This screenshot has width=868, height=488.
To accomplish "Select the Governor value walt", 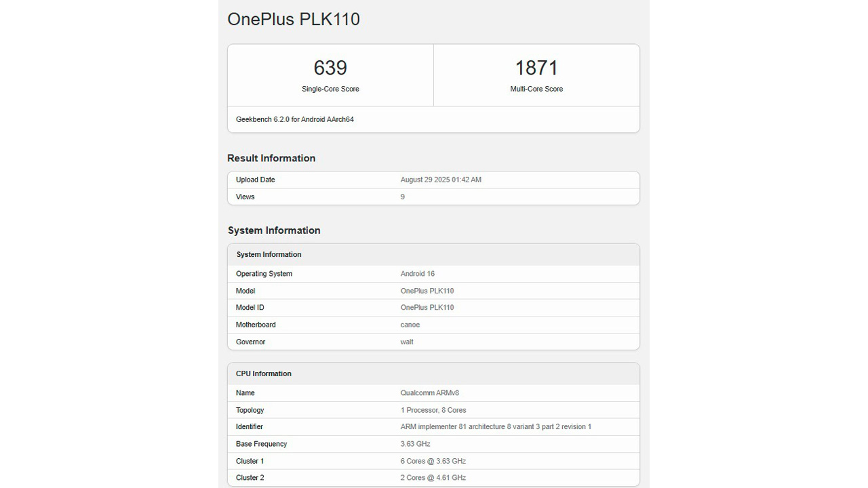I will pyautogui.click(x=406, y=342).
